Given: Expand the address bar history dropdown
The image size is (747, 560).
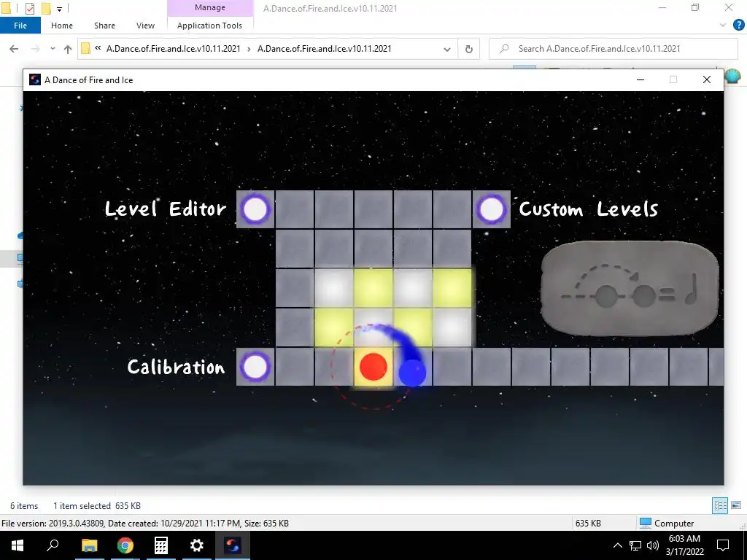Looking at the screenshot, I should coord(447,49).
